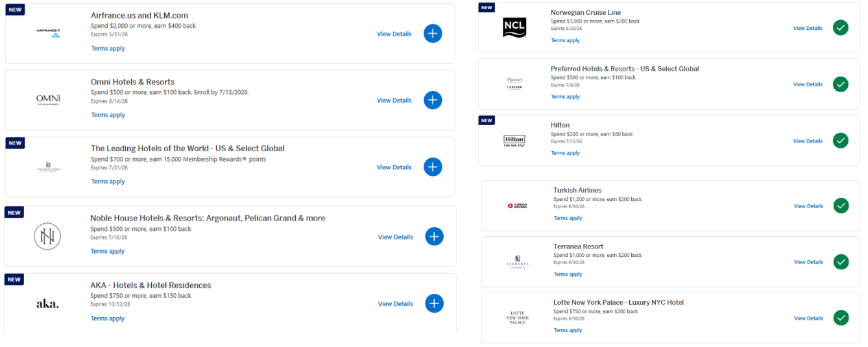
Task: Click green checkmark on Hilton offer
Action: (841, 141)
